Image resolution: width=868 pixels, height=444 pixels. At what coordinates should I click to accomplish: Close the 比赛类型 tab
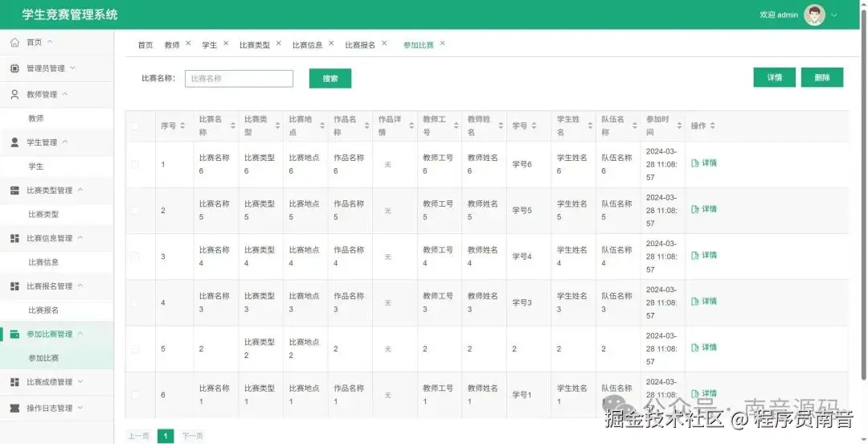pos(278,43)
